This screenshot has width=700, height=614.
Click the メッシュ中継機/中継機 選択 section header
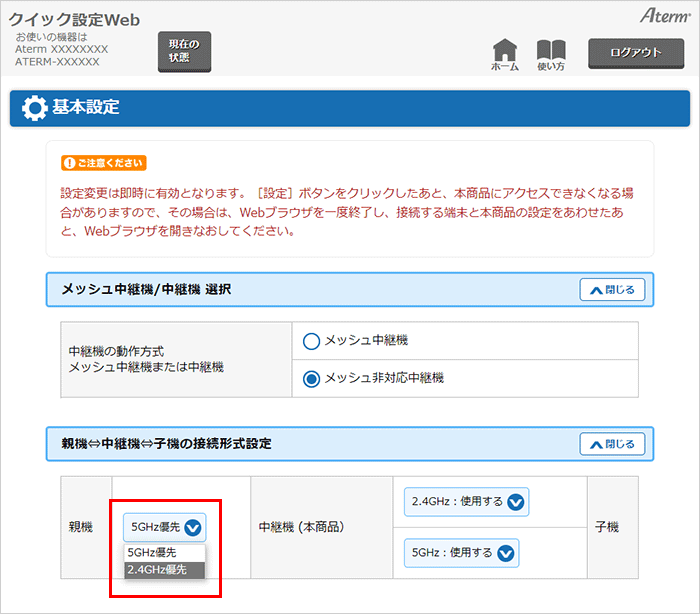(146, 290)
